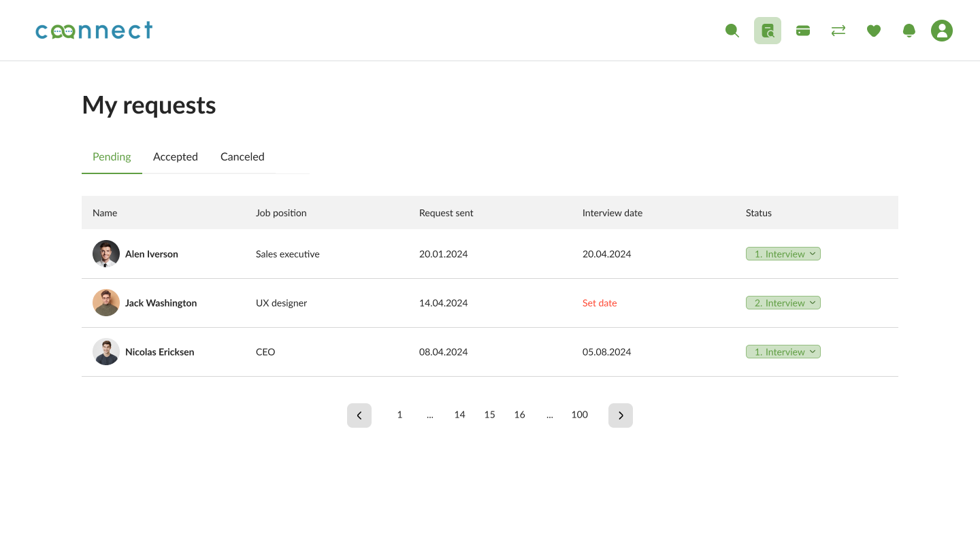Screen dimensions: 980x542
Task: Open favorites heart icon
Action: [x=874, y=31]
